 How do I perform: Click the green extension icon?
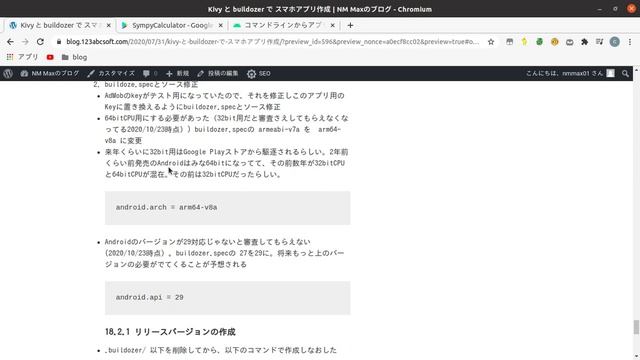[x=540, y=42]
